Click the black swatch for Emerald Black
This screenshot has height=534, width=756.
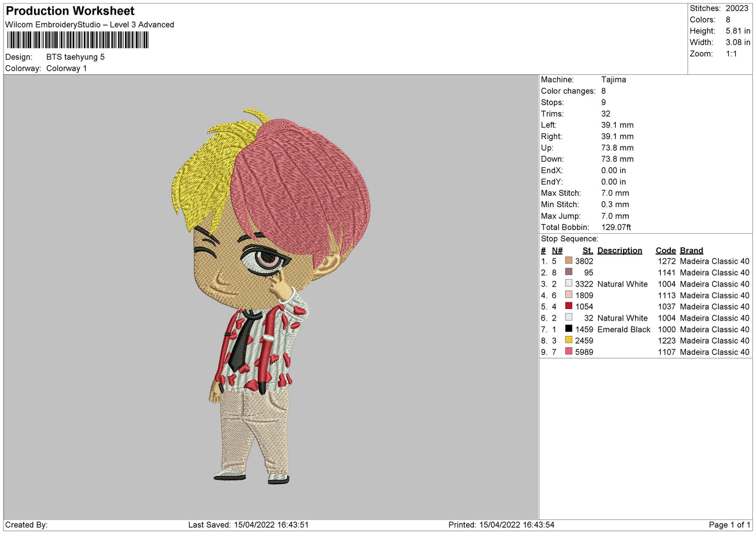[568, 329]
